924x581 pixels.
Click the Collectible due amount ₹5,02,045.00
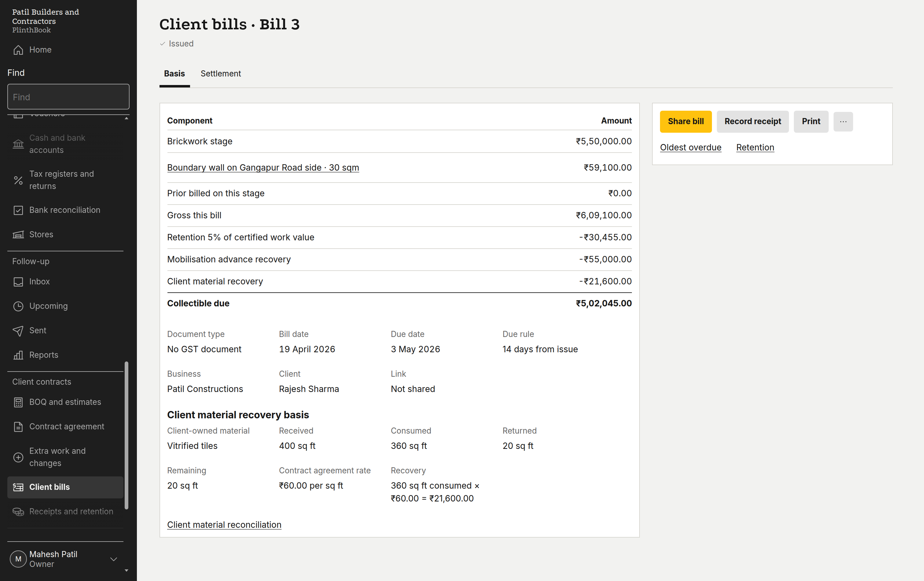(603, 303)
